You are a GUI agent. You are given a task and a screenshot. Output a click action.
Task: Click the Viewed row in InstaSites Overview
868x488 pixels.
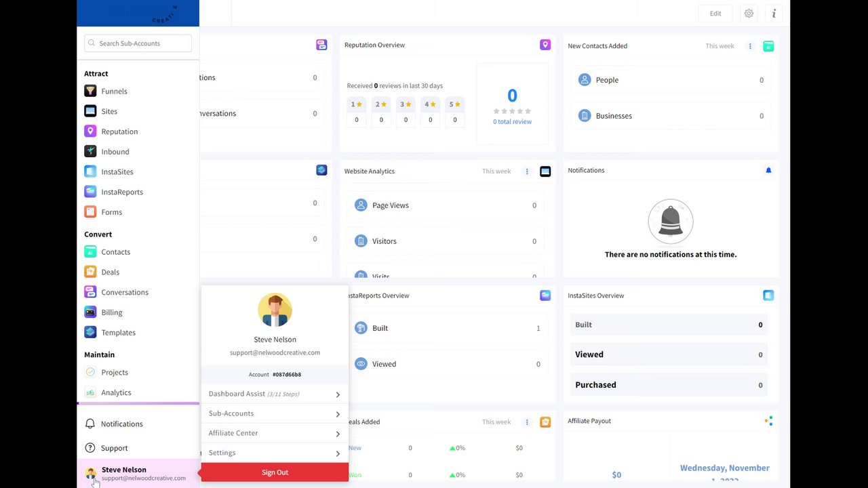point(669,354)
